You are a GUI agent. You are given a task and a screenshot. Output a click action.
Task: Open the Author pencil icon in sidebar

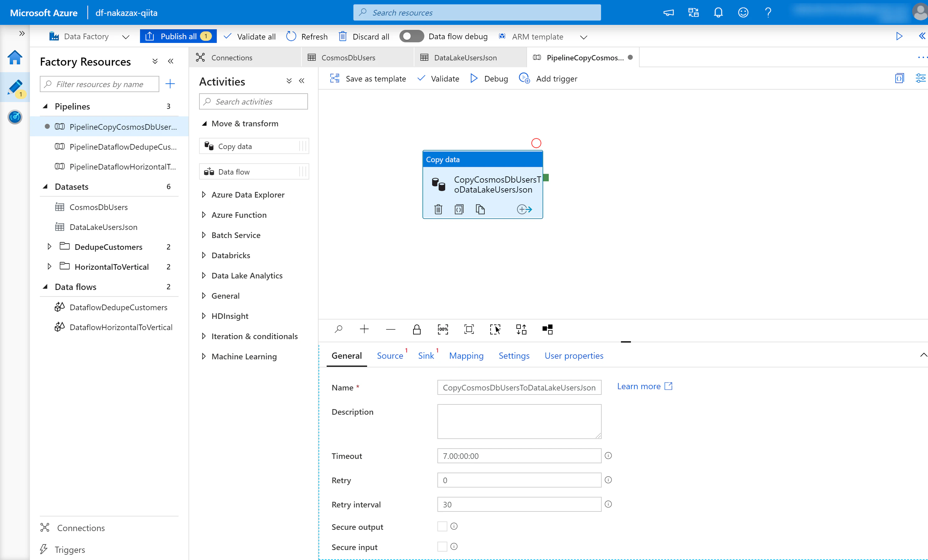click(x=15, y=87)
